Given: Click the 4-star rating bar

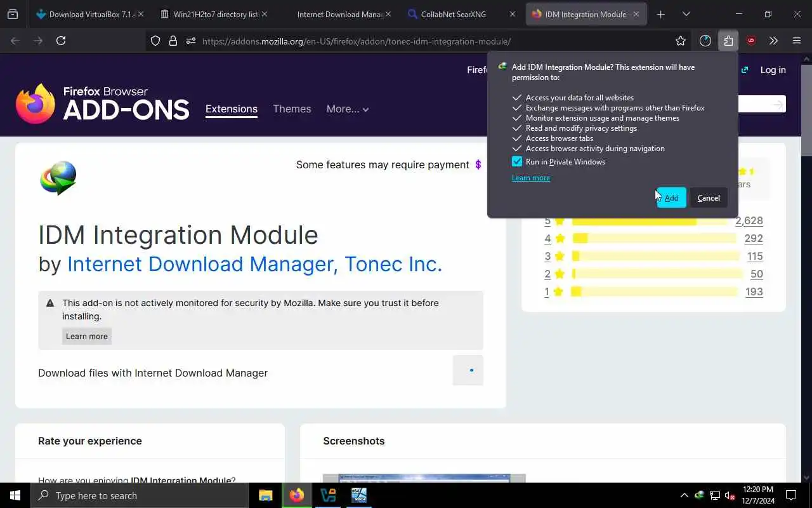Looking at the screenshot, I should click(x=654, y=239).
